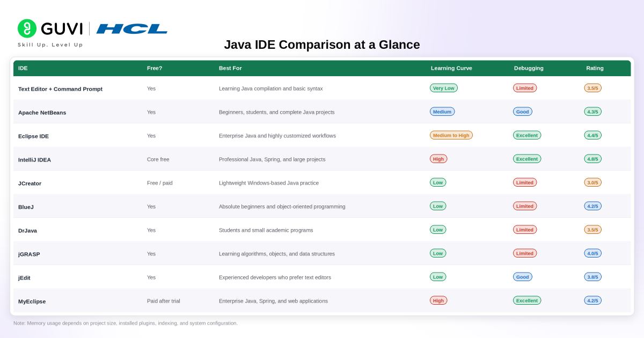Image resolution: width=644 pixels, height=338 pixels.
Task: Click jGRASP's 'Limited' debugging badge
Action: 525,253
